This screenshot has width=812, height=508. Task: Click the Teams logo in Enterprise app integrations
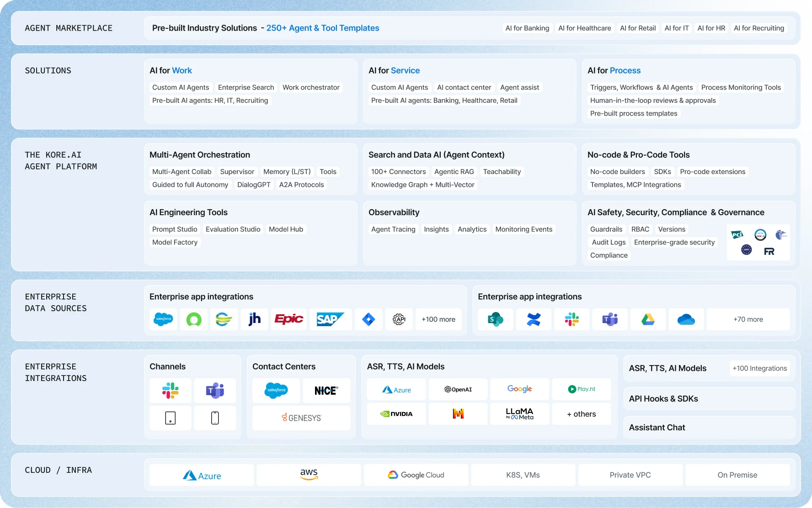coord(610,319)
